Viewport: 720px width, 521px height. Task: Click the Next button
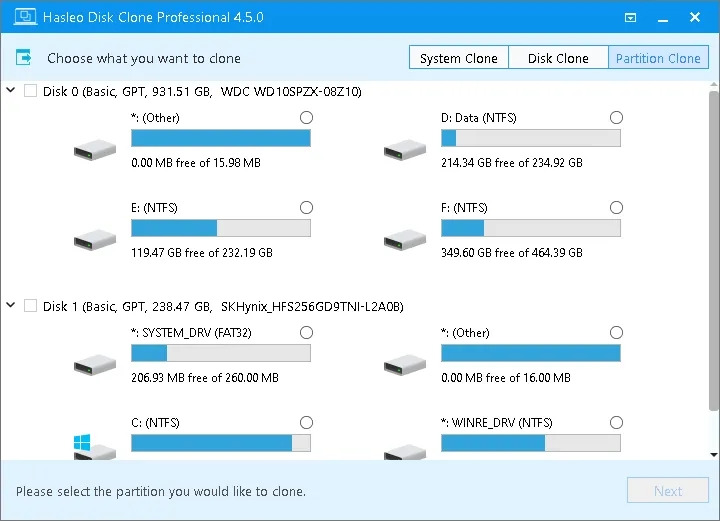pyautogui.click(x=668, y=490)
